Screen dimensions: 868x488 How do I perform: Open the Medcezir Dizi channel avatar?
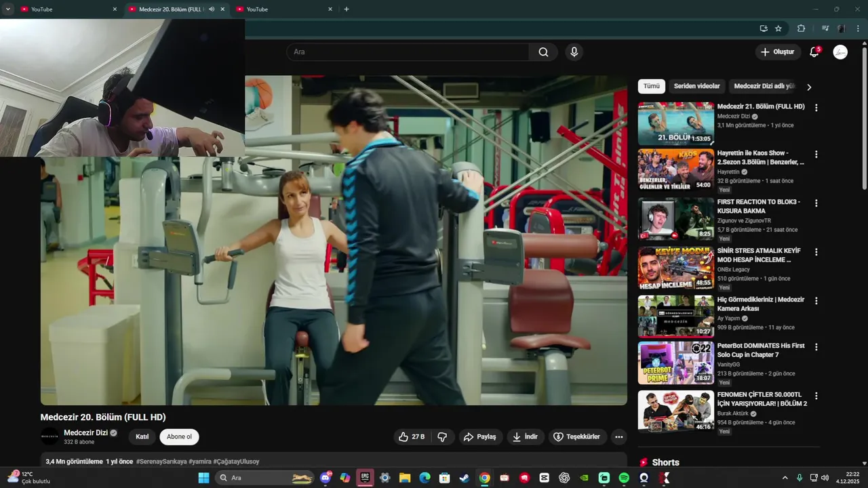(x=50, y=437)
